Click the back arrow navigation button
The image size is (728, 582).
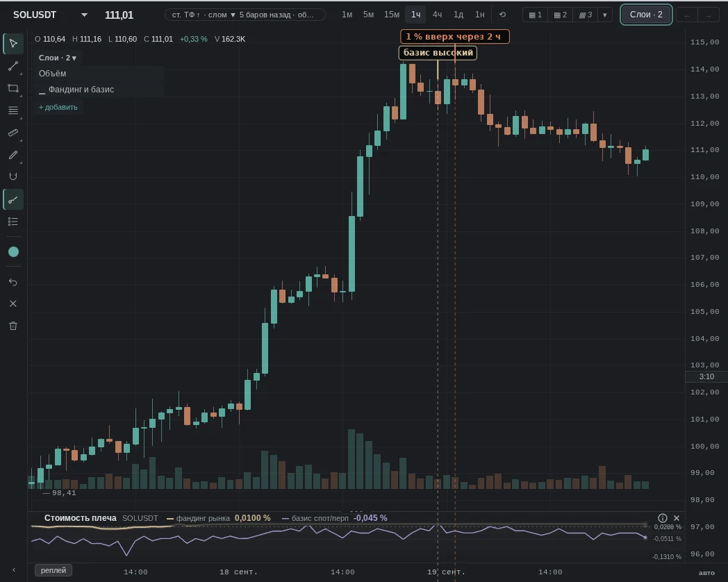tap(687, 15)
